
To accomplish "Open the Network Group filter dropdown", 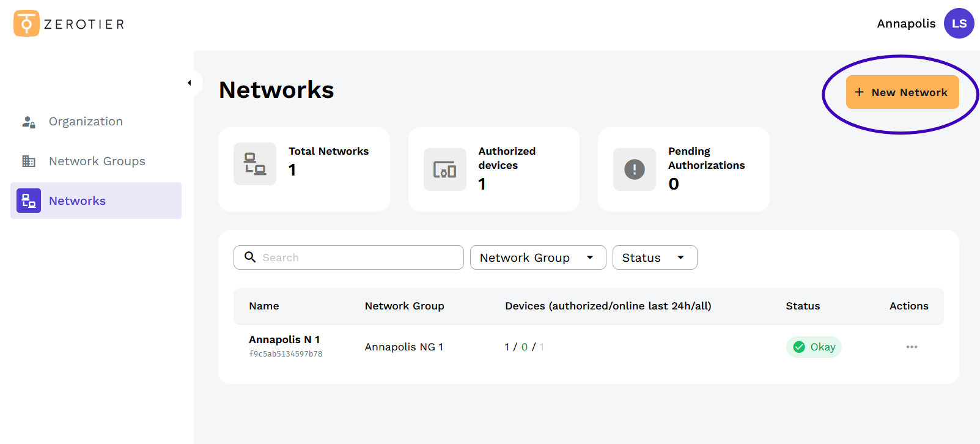I will 538,257.
